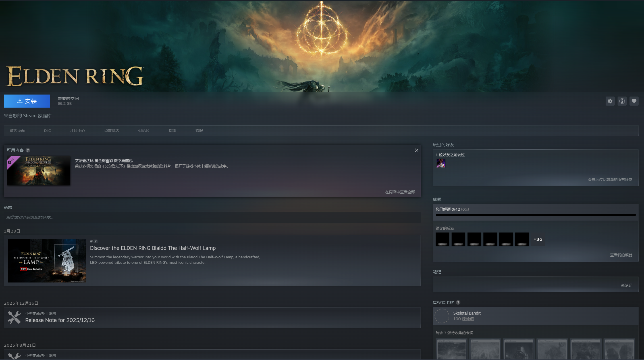Click the 查看我的成就 link
Screen dimensions: 644x360
(x=621, y=255)
